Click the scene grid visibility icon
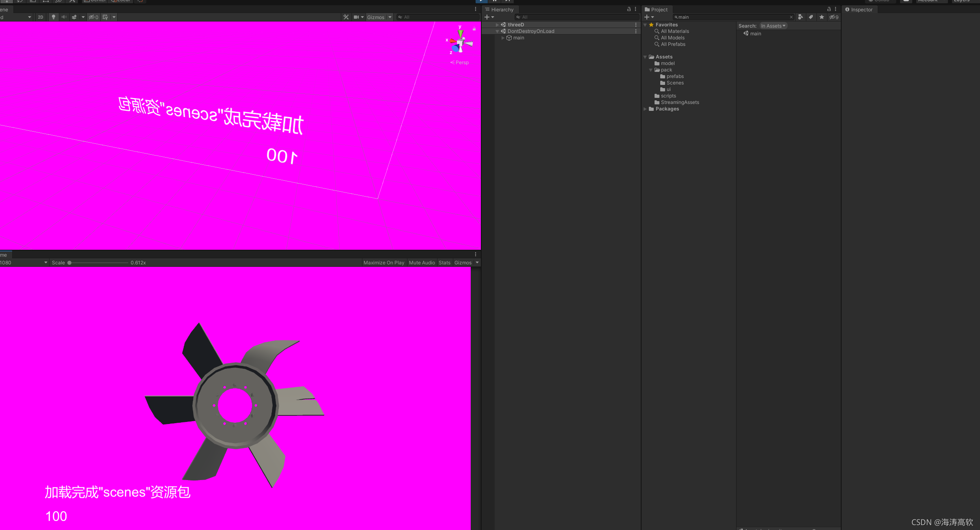Screen dimensions: 980x530 [x=105, y=17]
